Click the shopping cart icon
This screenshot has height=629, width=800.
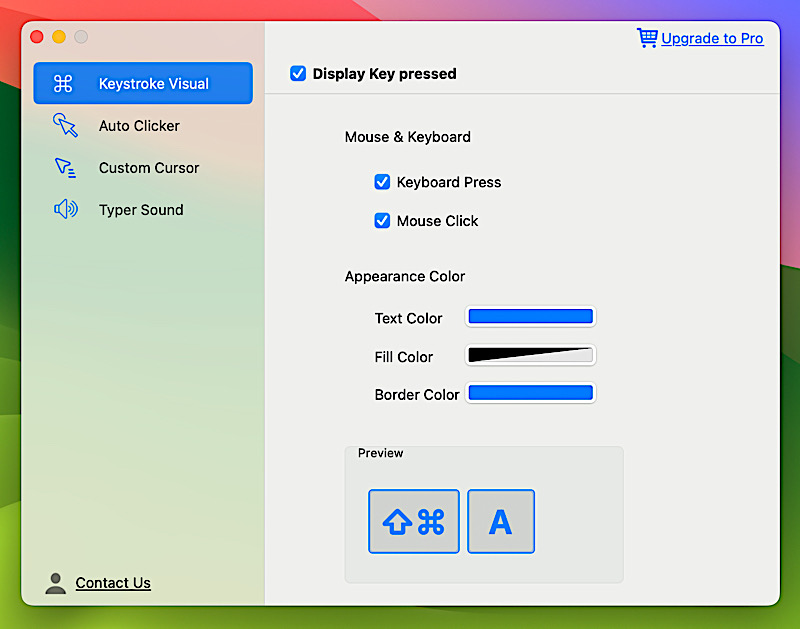(647, 38)
